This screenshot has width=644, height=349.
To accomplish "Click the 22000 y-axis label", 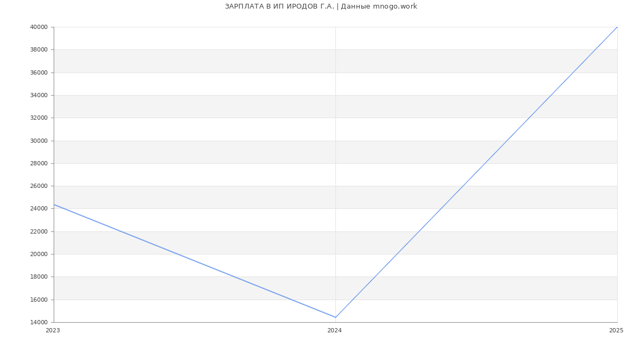I will tap(39, 231).
